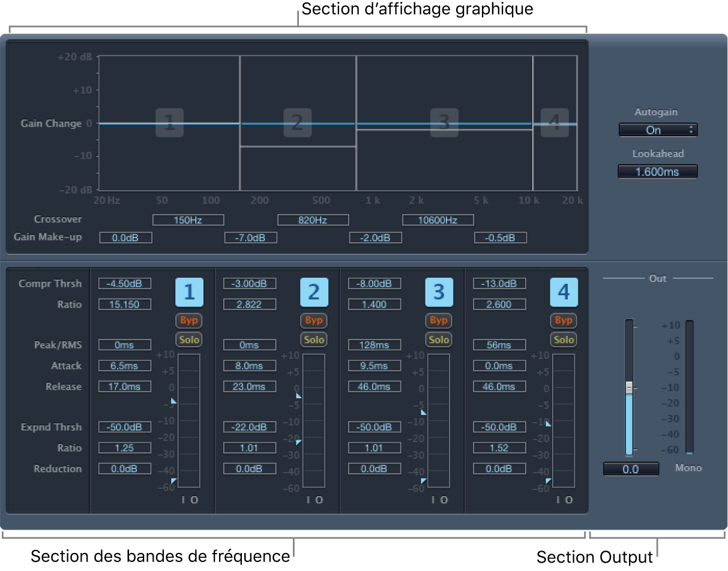Viewport: 728px width, 571px height.
Task: Click the band 1 number badge
Action: 189,292
